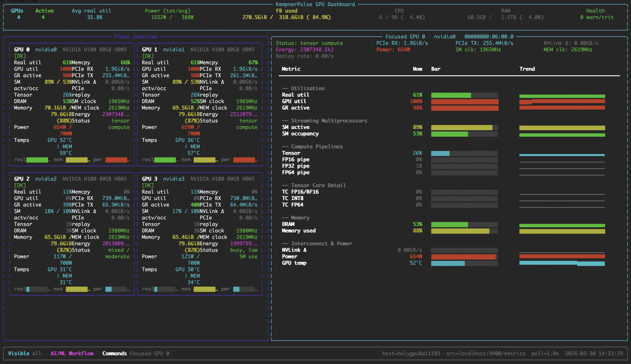Click the Commands label in footer

click(114, 353)
